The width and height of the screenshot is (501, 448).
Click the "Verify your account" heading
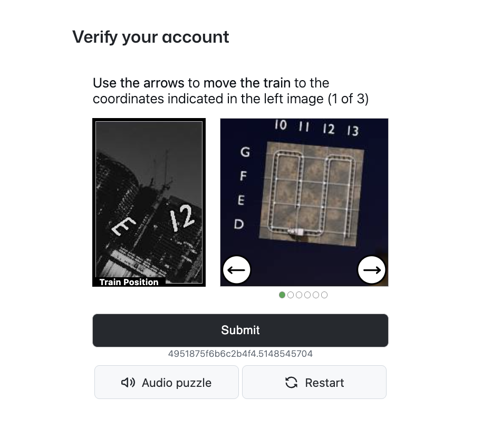pyautogui.click(x=151, y=37)
